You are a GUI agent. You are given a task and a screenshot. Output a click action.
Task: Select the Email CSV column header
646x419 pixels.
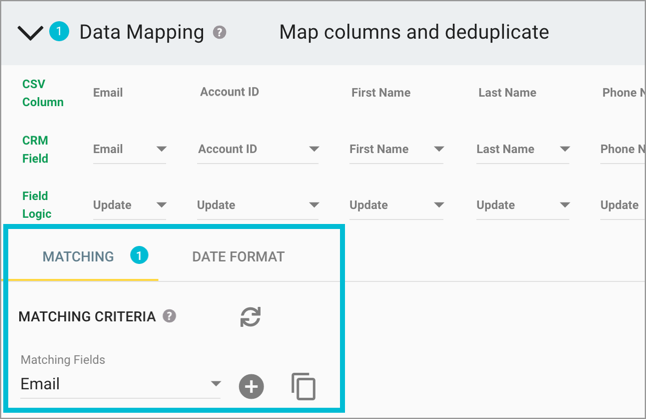(108, 93)
